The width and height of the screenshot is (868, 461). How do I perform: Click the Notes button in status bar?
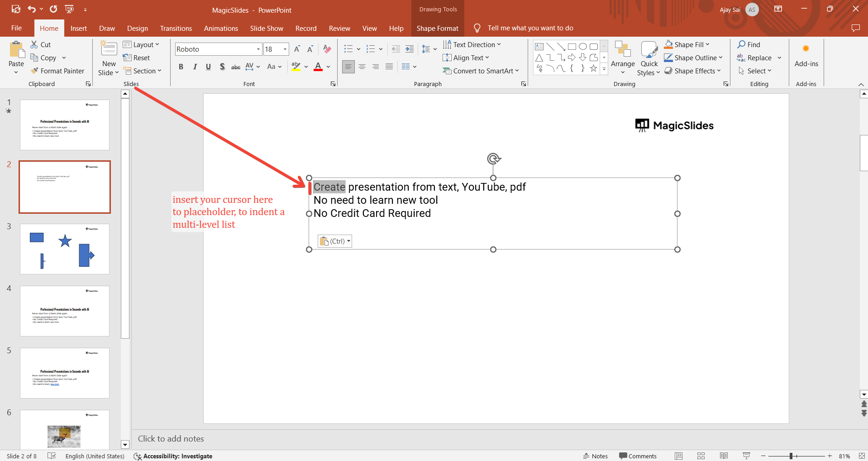[x=596, y=456]
